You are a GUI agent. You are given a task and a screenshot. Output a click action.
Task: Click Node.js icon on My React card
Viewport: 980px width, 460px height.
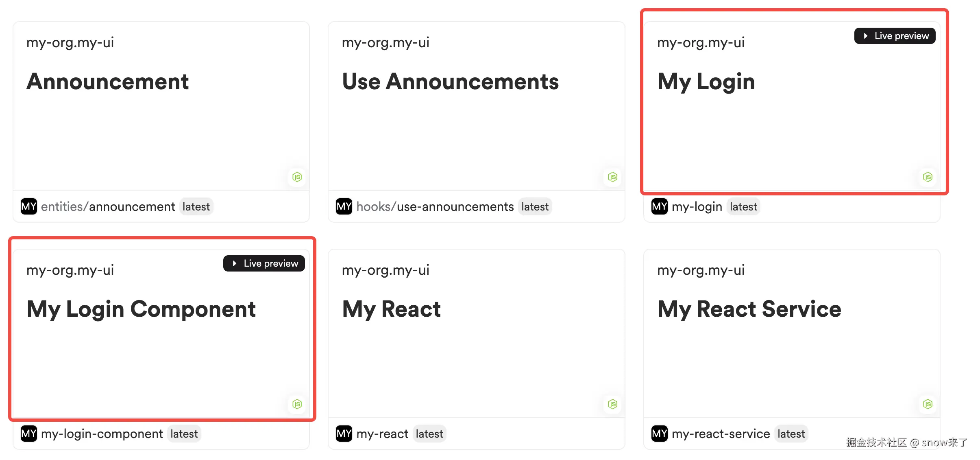pos(612,404)
